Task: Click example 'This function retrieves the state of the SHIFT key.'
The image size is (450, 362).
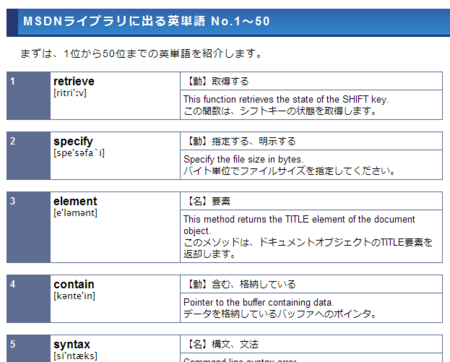Action: [x=286, y=99]
